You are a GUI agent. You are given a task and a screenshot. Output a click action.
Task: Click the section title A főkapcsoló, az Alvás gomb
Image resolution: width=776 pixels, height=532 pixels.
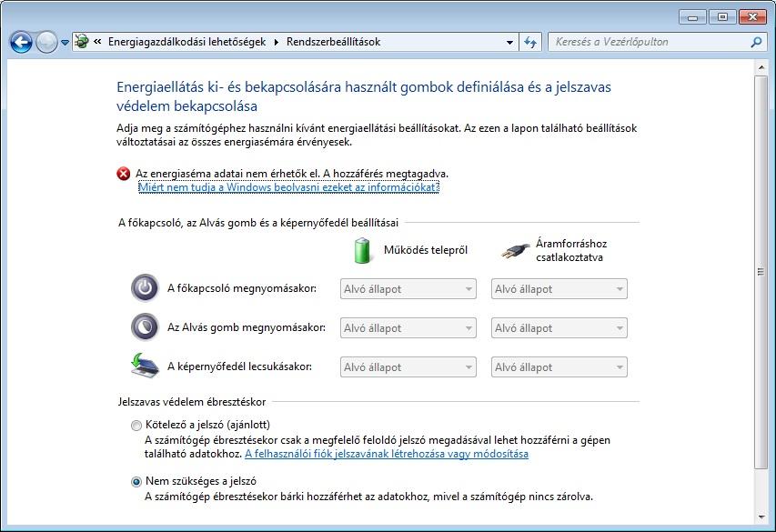[x=257, y=223]
